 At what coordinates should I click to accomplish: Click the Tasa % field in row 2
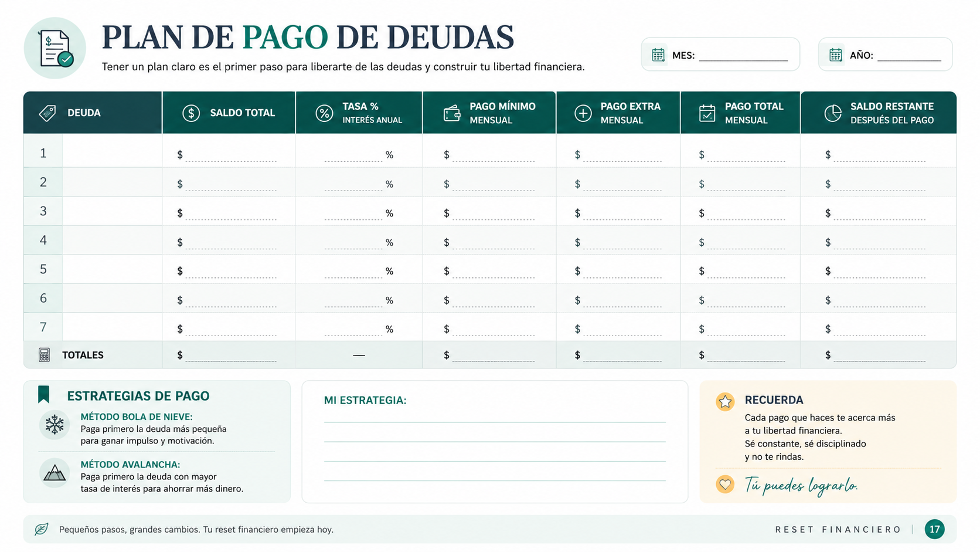coord(359,184)
